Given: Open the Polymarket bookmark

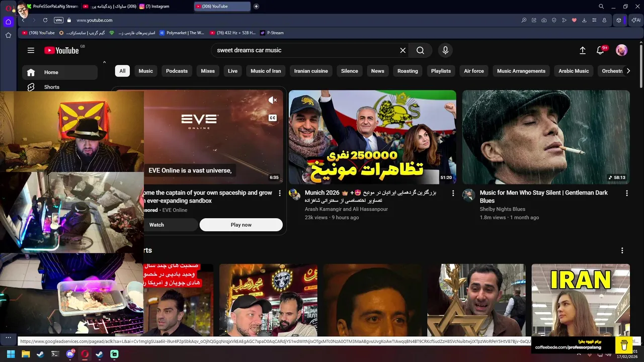Looking at the screenshot, I should pos(182,33).
